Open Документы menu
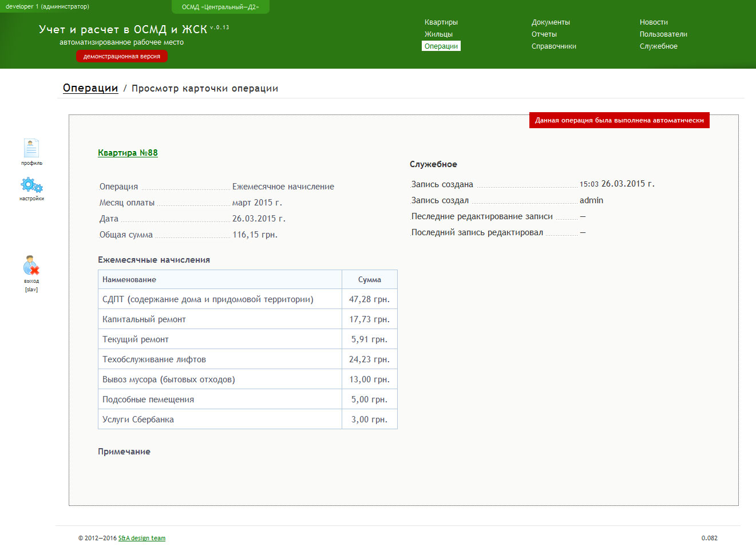The height and width of the screenshot is (550, 756). pos(551,22)
